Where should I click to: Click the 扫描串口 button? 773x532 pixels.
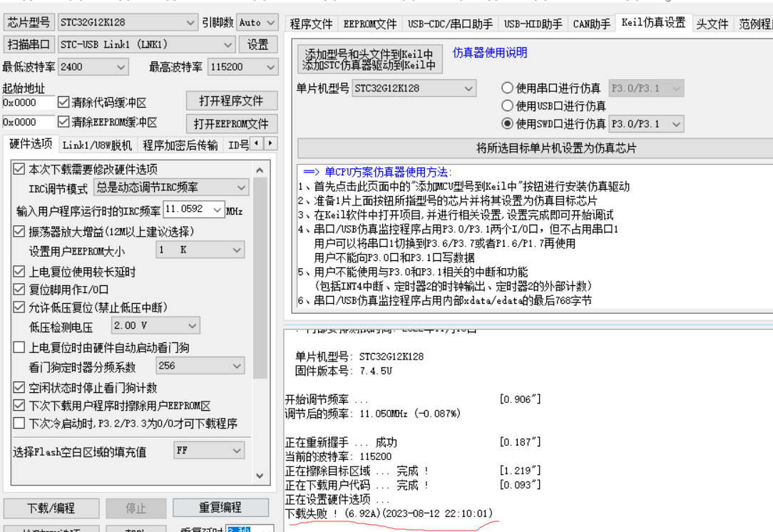(x=29, y=44)
